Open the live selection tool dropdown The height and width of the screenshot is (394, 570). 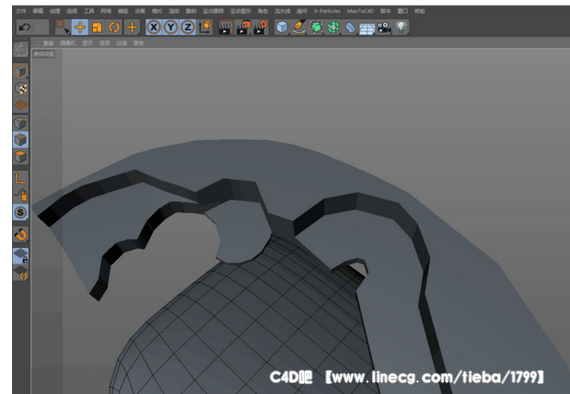[x=62, y=27]
